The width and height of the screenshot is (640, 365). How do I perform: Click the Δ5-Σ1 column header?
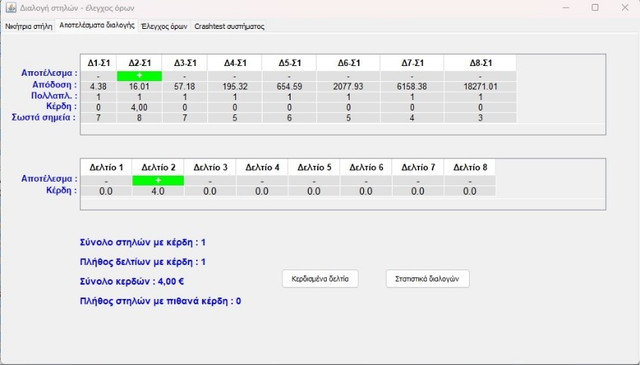pyautogui.click(x=289, y=63)
